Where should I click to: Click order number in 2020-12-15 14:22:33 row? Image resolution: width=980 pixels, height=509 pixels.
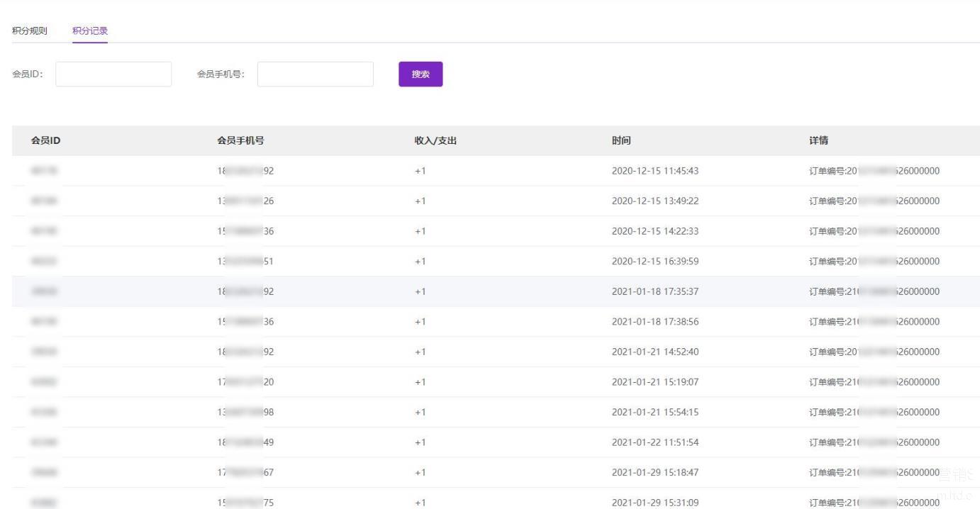874,231
